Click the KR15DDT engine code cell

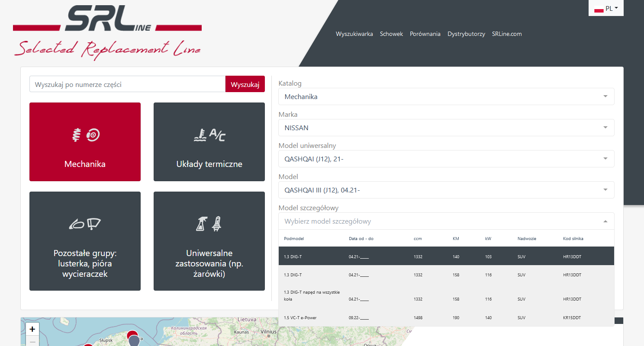coord(572,317)
